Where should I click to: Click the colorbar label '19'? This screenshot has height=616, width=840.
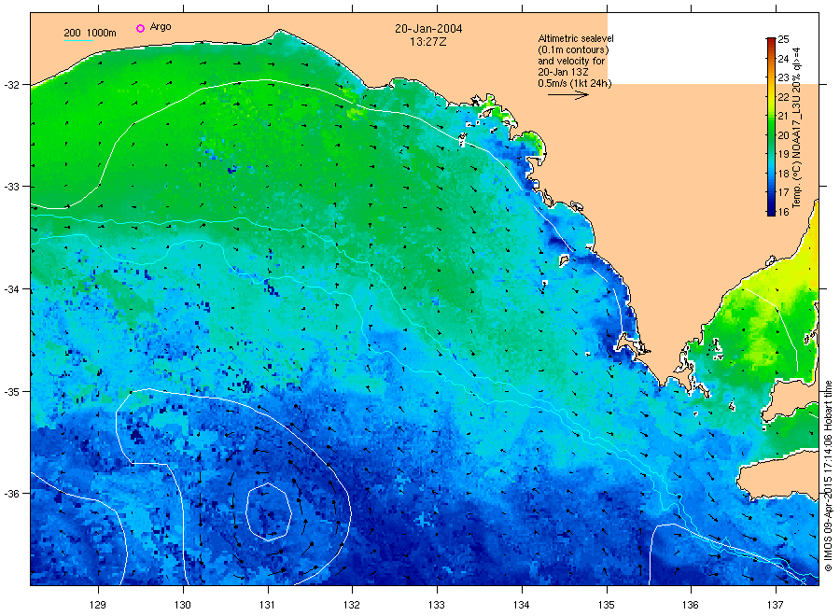[x=783, y=154]
